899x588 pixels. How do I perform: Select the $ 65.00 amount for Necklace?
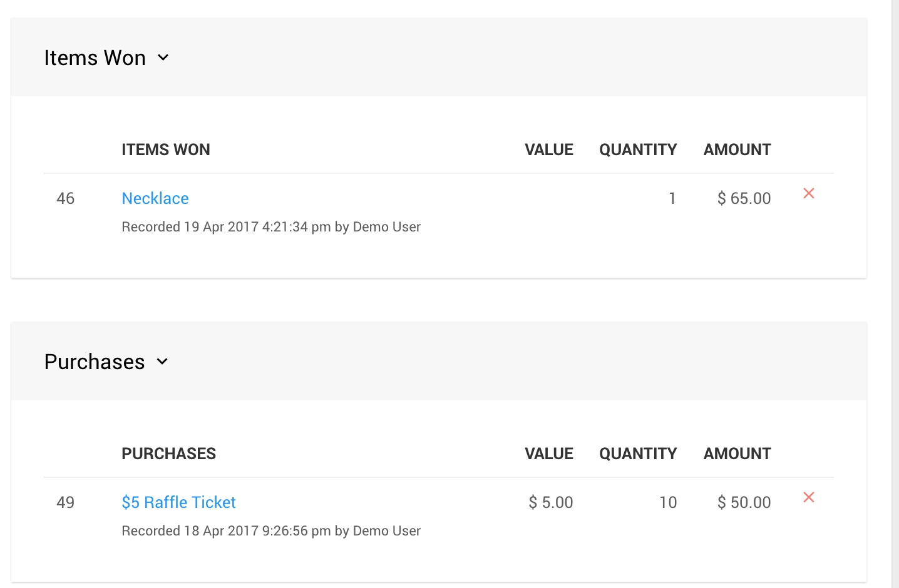tap(744, 198)
